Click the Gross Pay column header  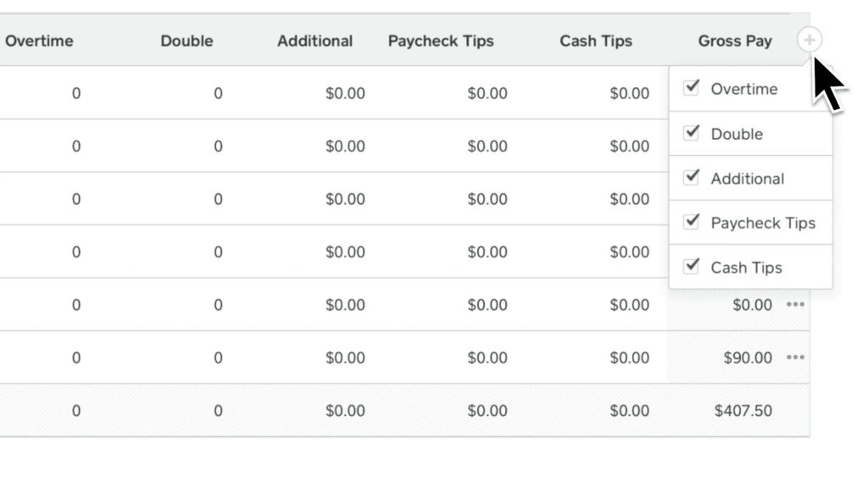[735, 41]
